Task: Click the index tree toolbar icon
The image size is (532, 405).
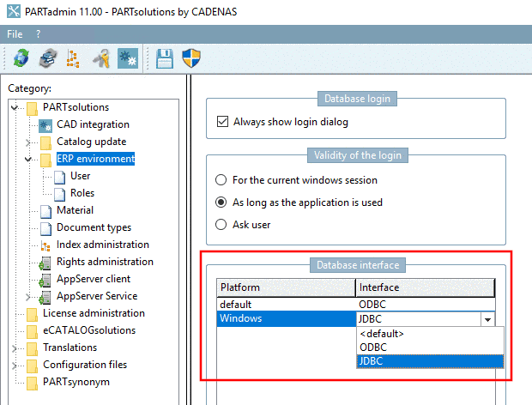Action: tap(73, 58)
